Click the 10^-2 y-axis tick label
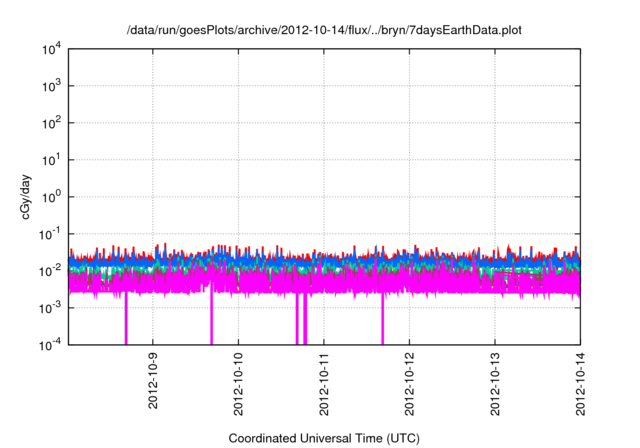Screen dimensions: 640x448 (x=50, y=271)
